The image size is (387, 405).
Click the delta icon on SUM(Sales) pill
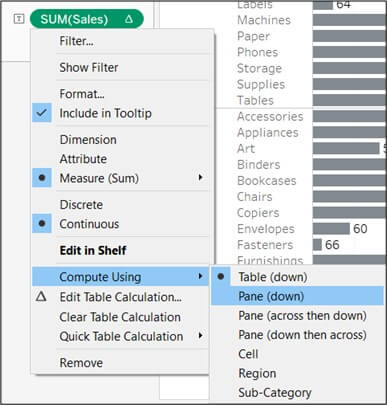[x=129, y=19]
